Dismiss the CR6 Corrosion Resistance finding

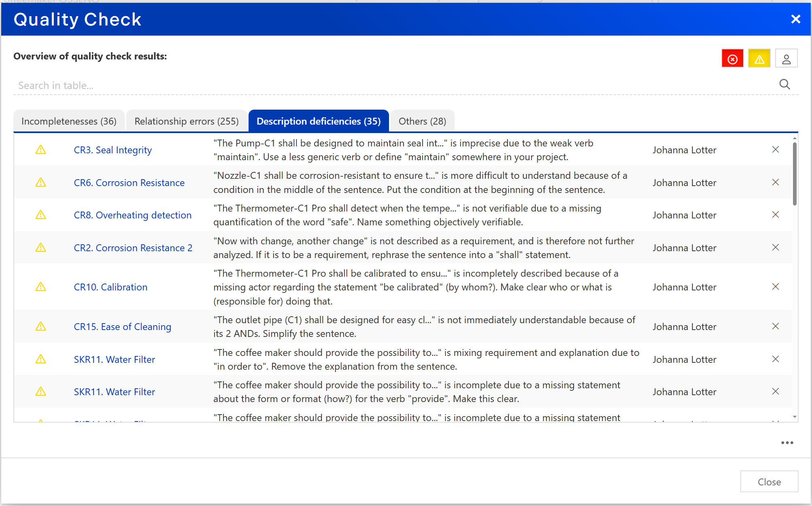(x=775, y=182)
